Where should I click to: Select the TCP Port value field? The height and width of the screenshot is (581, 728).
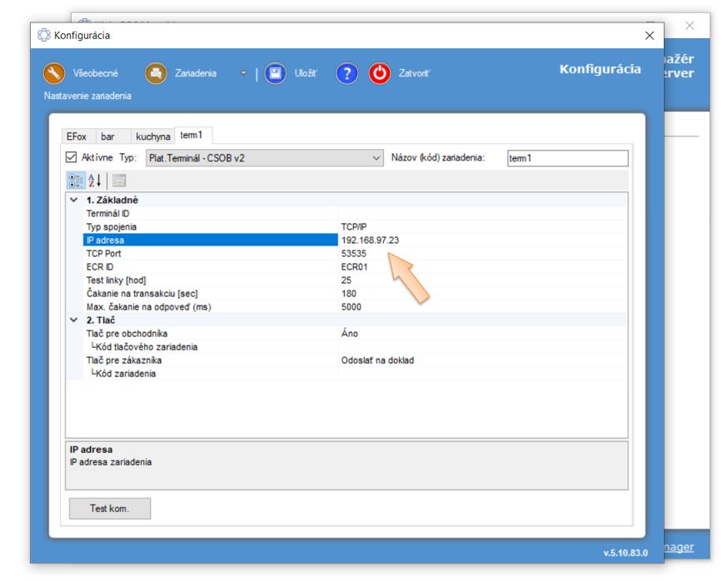pos(481,254)
